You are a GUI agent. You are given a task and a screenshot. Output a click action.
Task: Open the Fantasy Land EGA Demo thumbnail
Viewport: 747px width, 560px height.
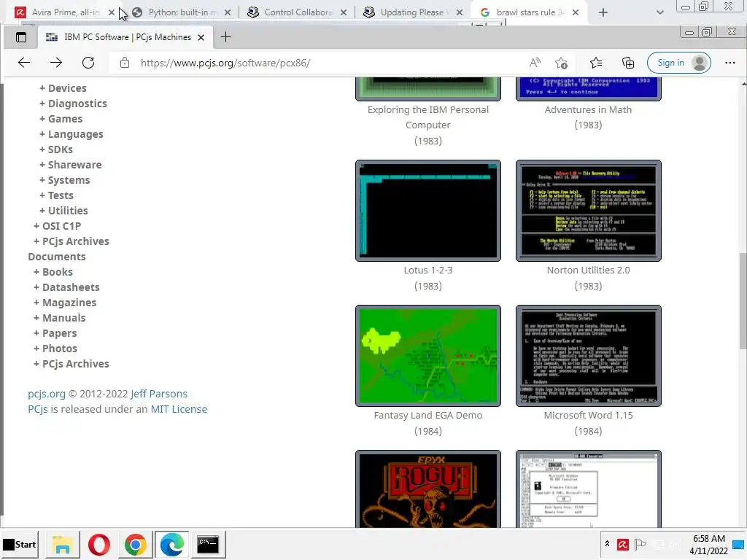pos(427,356)
